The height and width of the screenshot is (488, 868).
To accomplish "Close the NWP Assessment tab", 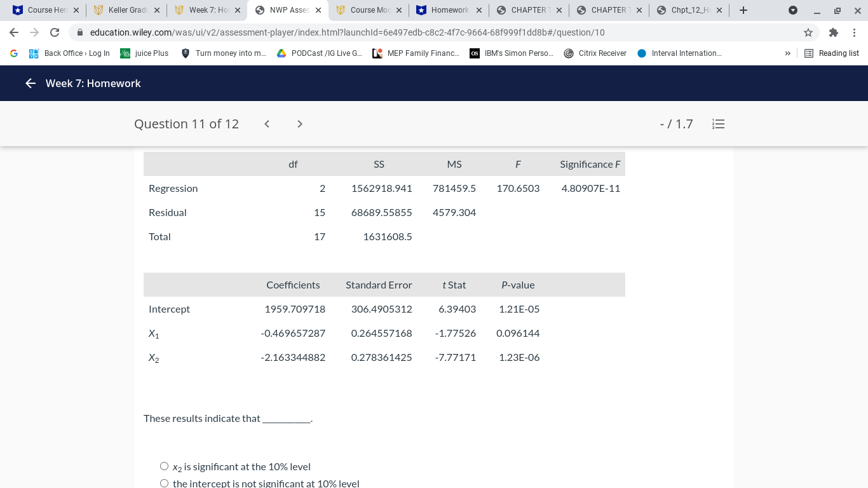I will (318, 10).
